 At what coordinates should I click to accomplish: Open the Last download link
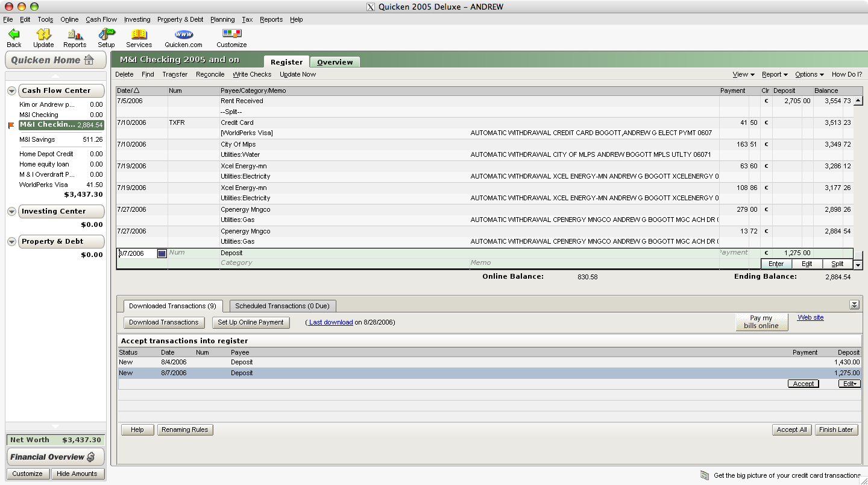(331, 322)
